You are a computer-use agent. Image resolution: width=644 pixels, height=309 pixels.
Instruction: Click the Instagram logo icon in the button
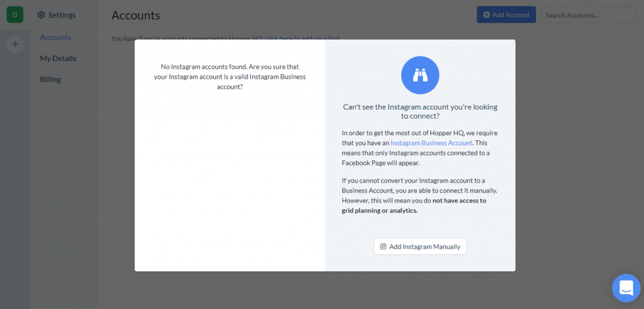pos(383,247)
